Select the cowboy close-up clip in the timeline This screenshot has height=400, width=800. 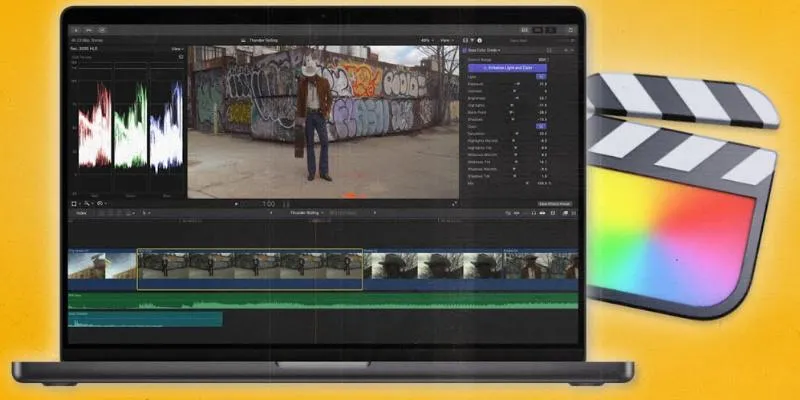coord(433,269)
